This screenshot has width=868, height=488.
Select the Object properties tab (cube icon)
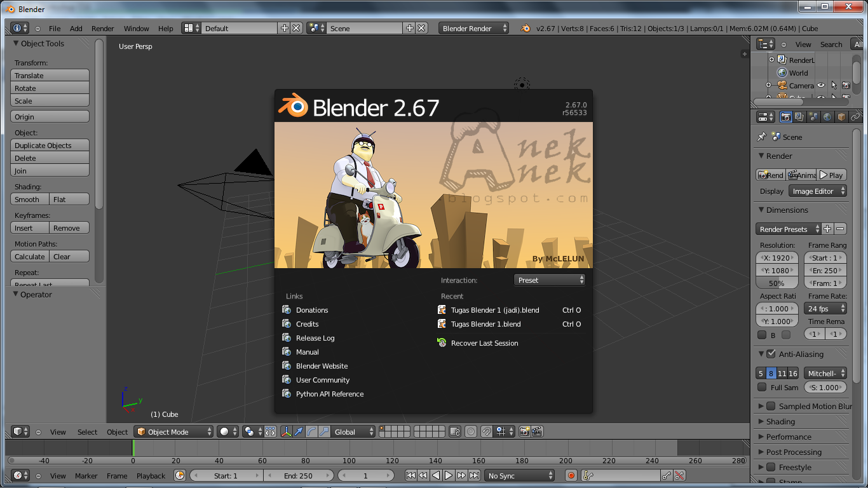(x=841, y=117)
